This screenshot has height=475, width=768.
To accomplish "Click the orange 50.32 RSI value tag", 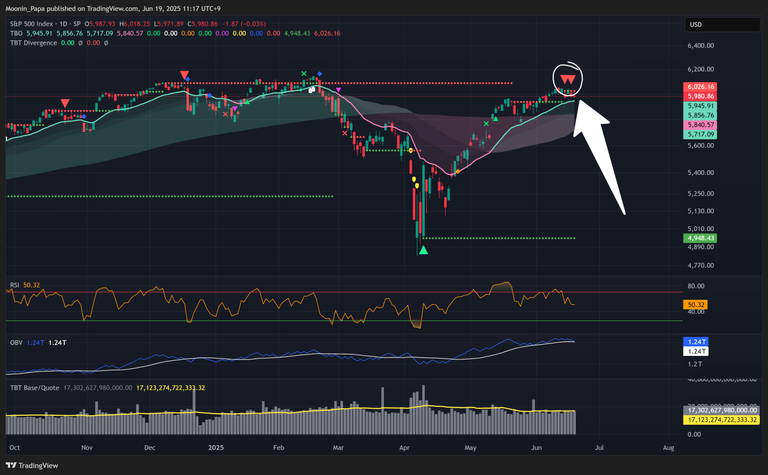I will pos(696,305).
